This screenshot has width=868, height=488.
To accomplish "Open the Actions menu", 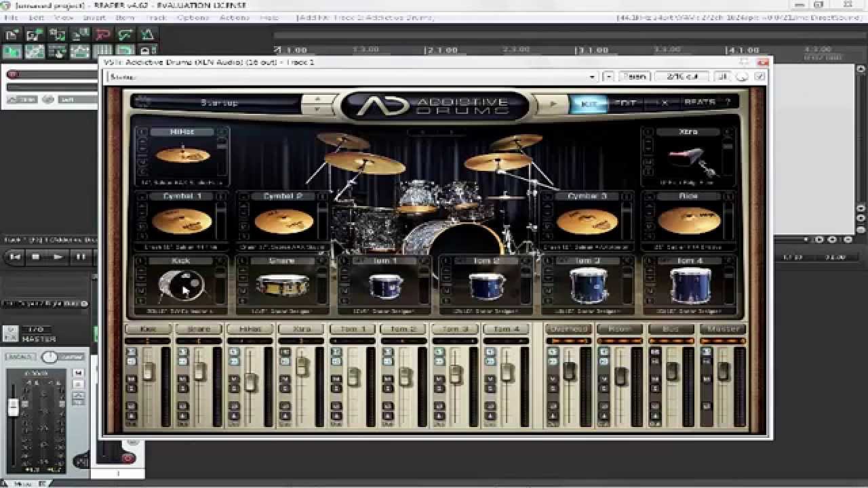I will click(235, 17).
